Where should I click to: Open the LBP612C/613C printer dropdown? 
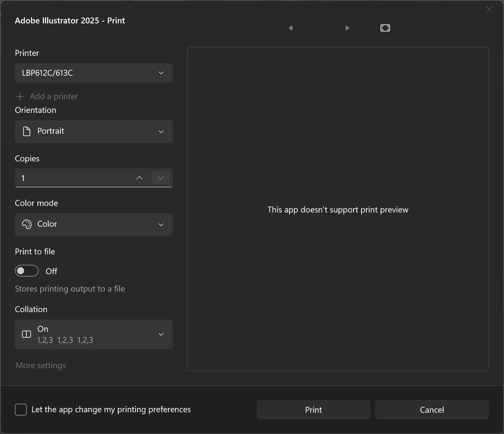94,73
